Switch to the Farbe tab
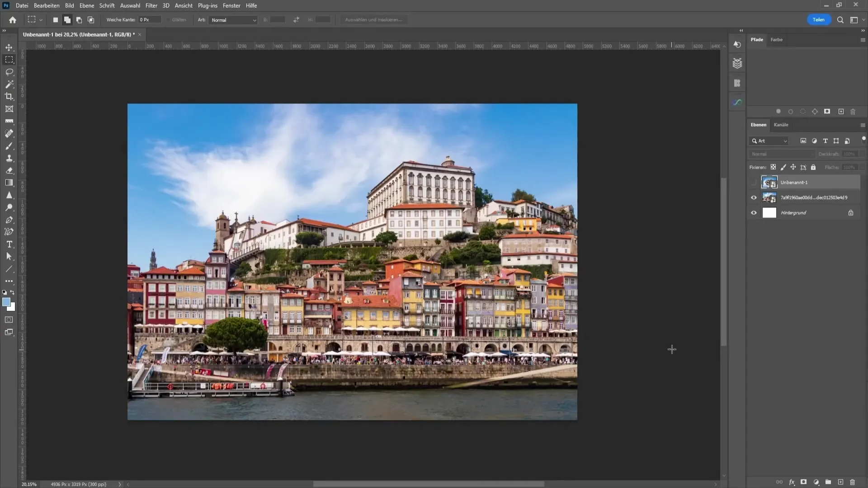 click(x=776, y=40)
